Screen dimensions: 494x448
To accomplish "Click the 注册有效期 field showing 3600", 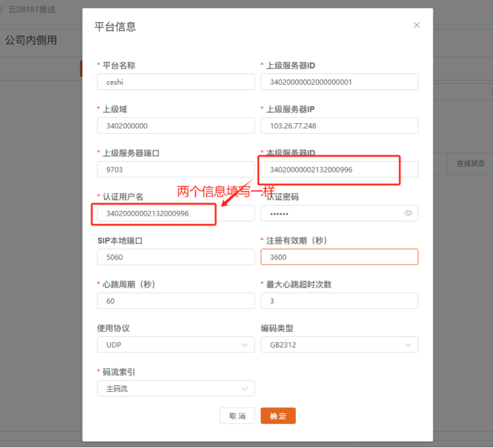I will coord(339,257).
